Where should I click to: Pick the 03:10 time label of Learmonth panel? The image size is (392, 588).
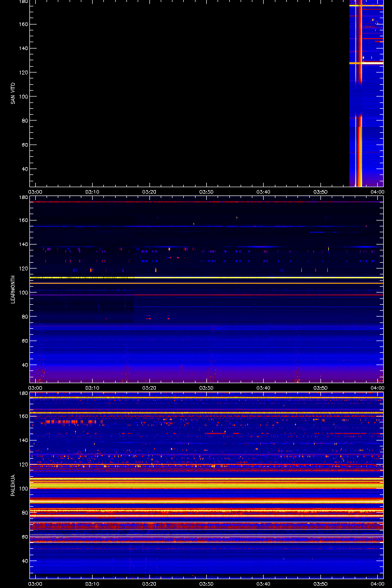pos(92,388)
